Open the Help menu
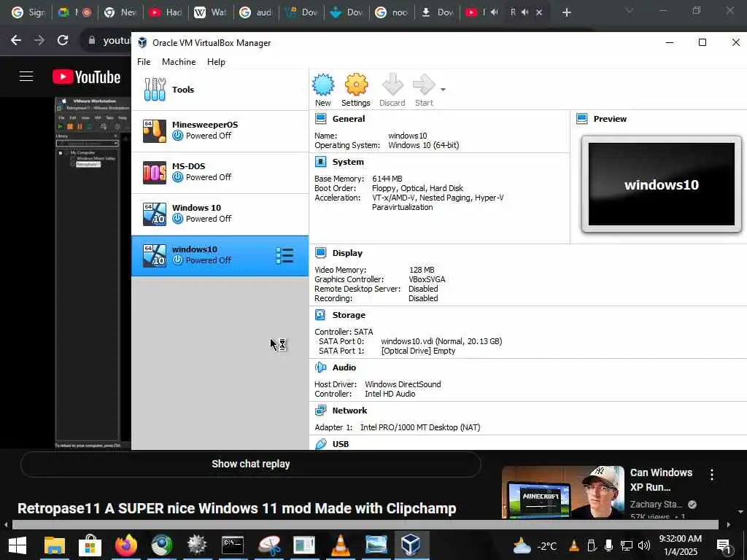 216,62
